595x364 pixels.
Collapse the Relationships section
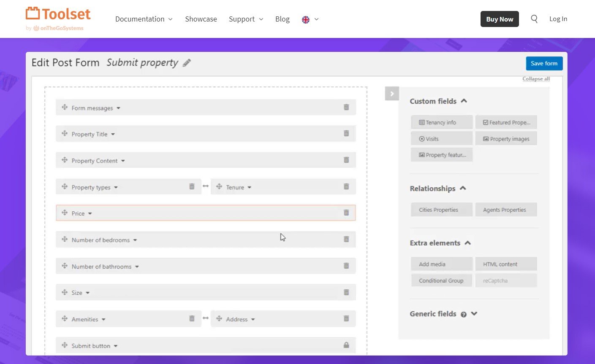463,188
